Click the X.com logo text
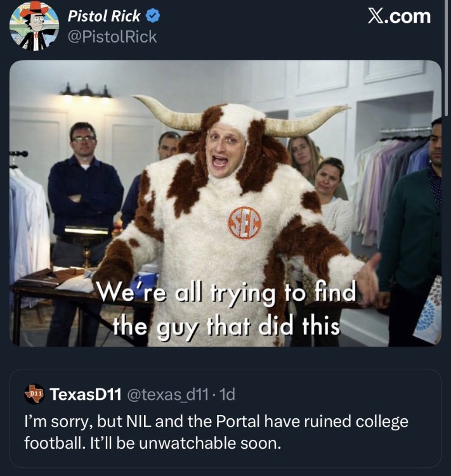Screen dimensions: 451x476 coord(399,17)
